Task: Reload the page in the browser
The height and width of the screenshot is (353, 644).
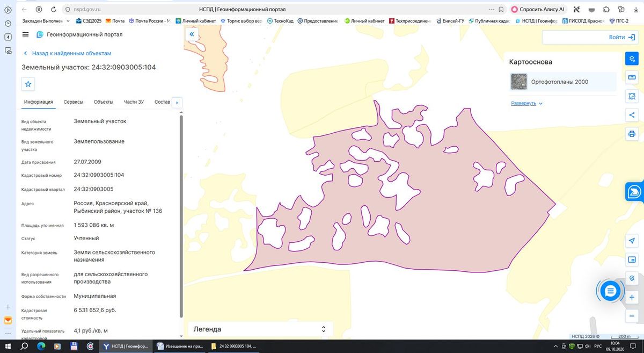Action: pyautogui.click(x=54, y=9)
